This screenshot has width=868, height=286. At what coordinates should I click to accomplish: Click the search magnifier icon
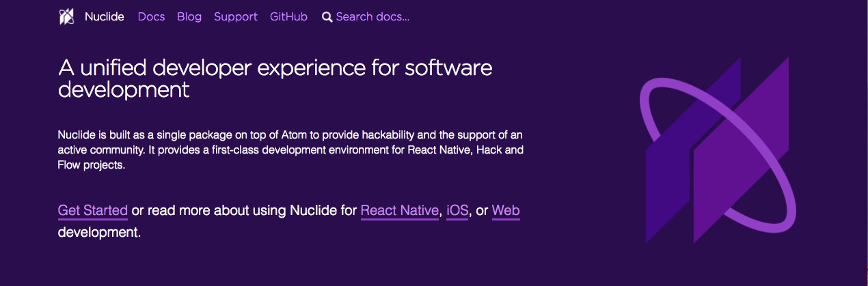click(x=327, y=17)
